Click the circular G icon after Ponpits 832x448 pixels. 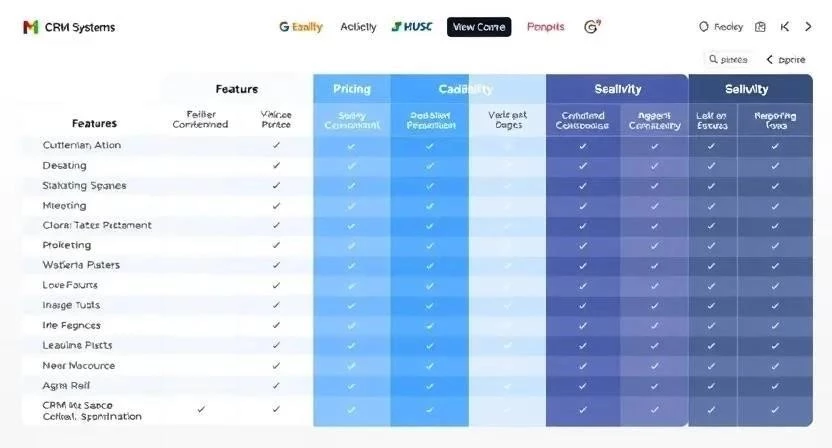591,27
